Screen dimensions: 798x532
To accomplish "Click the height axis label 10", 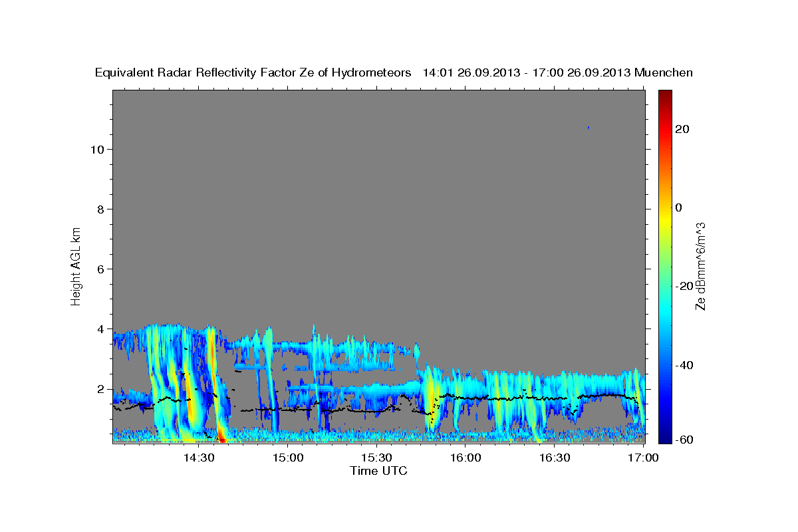I will 97,150.
